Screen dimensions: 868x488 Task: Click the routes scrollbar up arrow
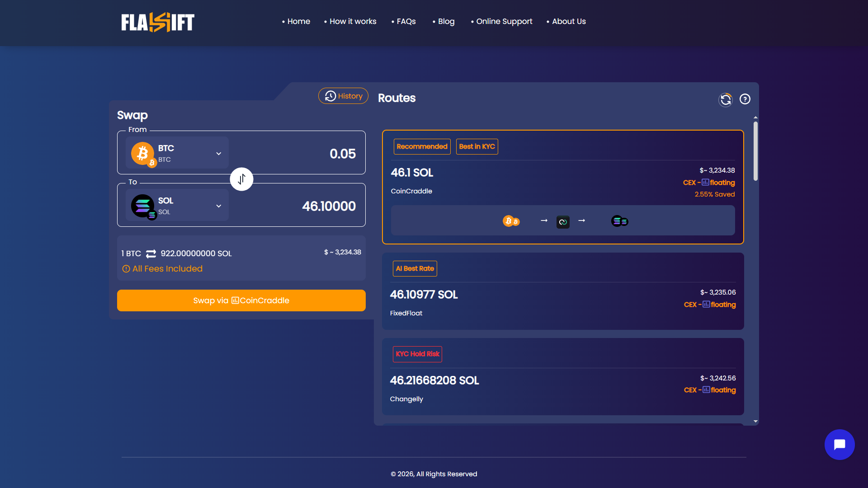coord(755,117)
